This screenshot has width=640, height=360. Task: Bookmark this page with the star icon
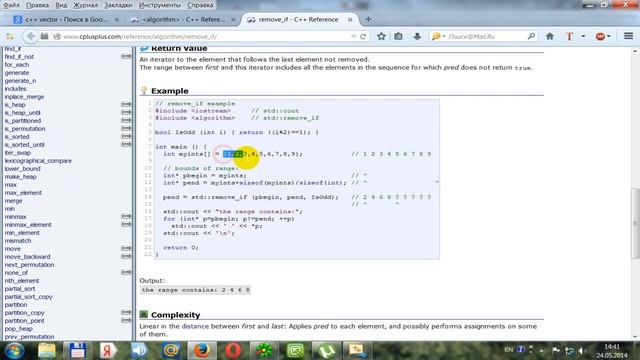click(381, 36)
